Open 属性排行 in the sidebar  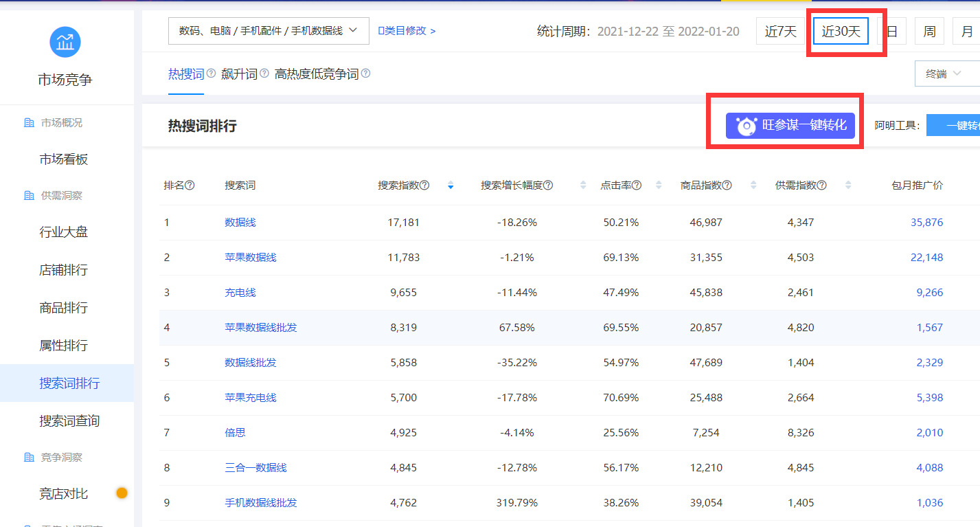tap(64, 346)
